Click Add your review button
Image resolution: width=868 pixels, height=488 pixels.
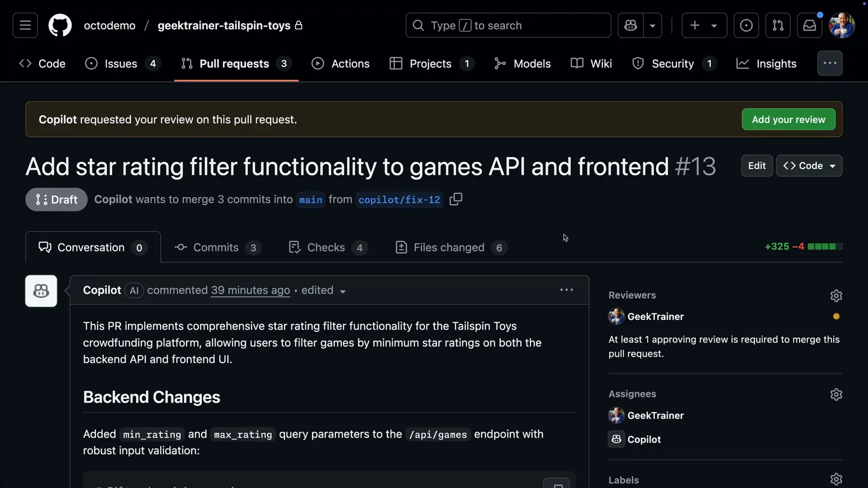click(x=788, y=119)
